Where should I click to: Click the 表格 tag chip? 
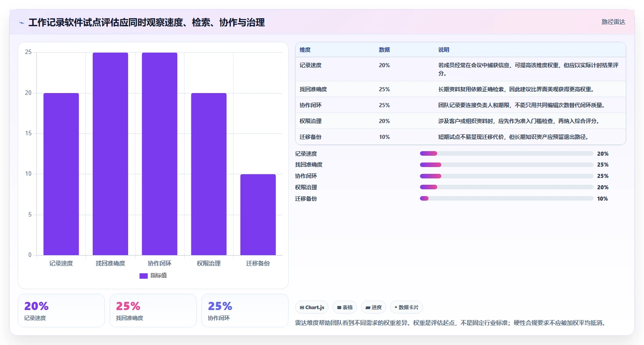[x=345, y=307]
